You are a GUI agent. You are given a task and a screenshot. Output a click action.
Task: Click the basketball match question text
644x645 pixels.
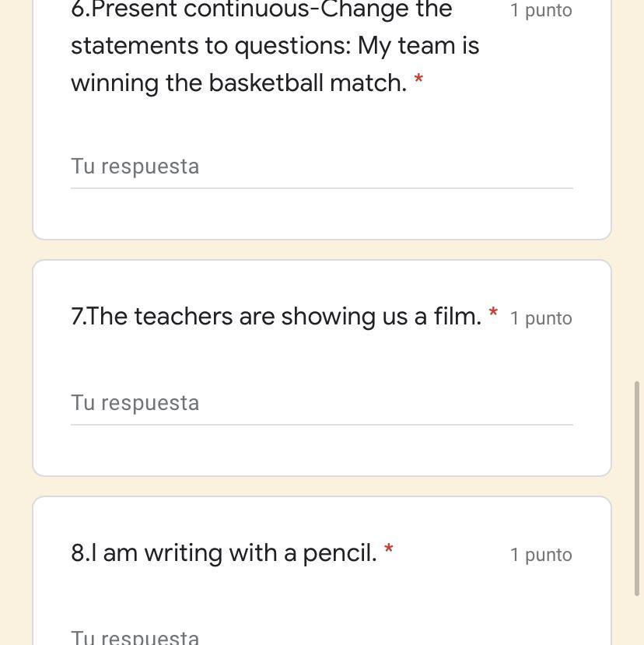pos(238,82)
